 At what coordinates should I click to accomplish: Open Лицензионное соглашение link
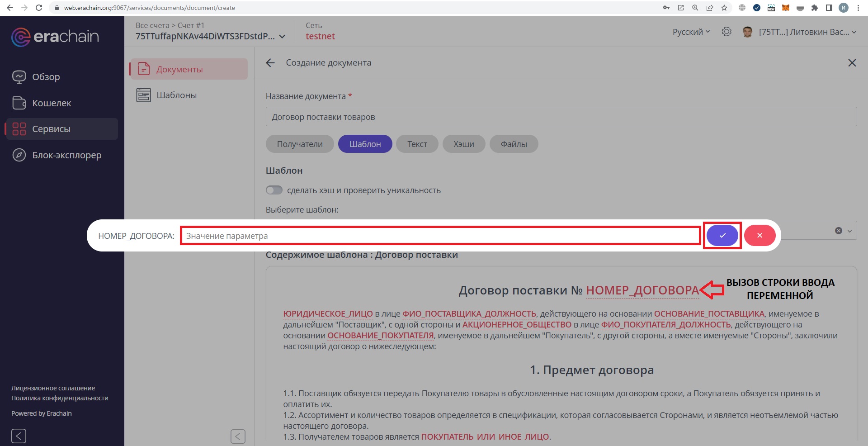pos(52,388)
